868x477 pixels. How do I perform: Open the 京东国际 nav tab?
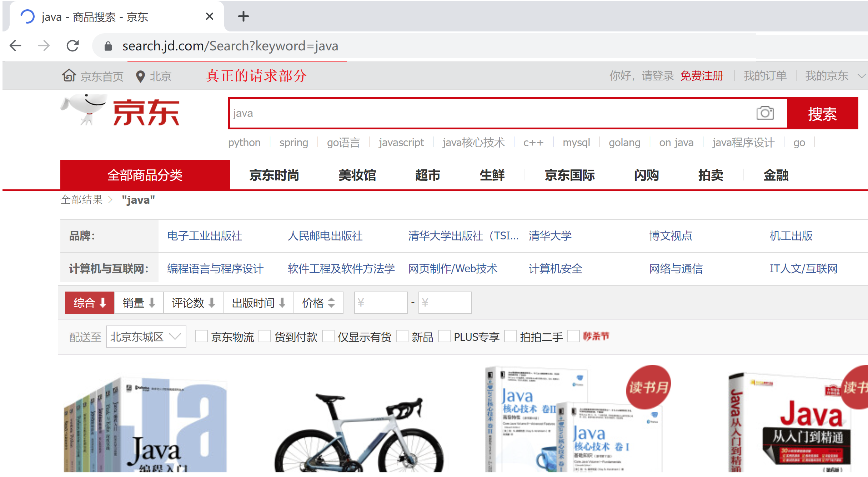[x=570, y=175]
